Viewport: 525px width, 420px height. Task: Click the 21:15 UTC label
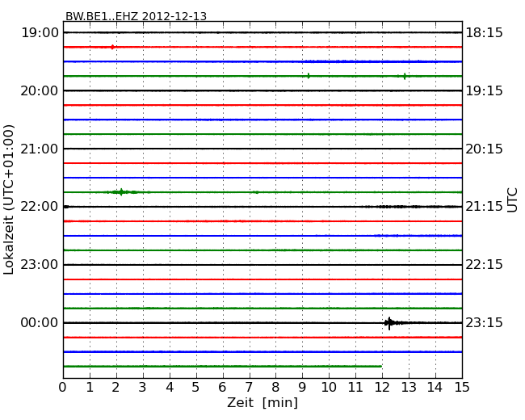pos(485,207)
